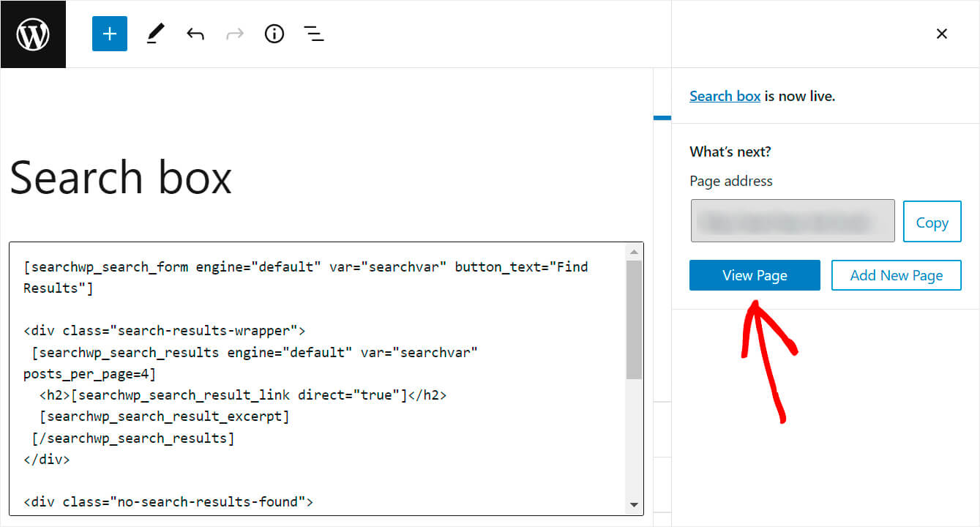Viewport: 980px width, 527px height.
Task: Place cursor in the 'Search box' page title
Action: pos(121,176)
